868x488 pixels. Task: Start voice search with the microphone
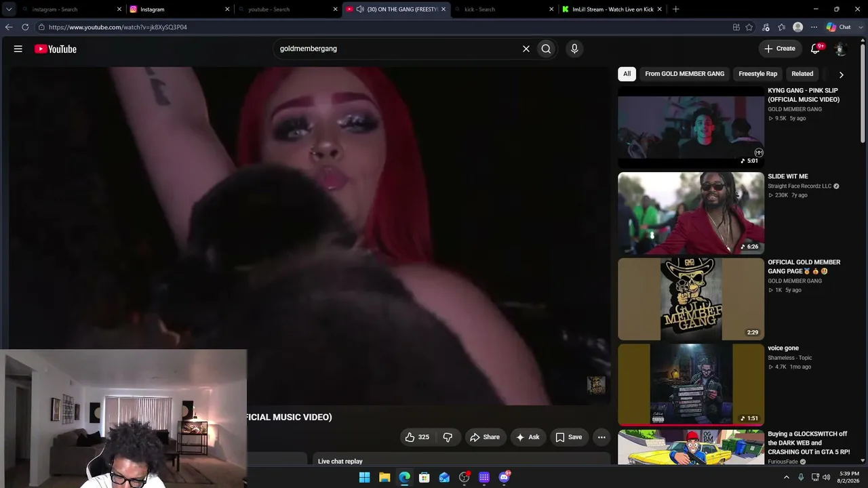[x=574, y=49]
